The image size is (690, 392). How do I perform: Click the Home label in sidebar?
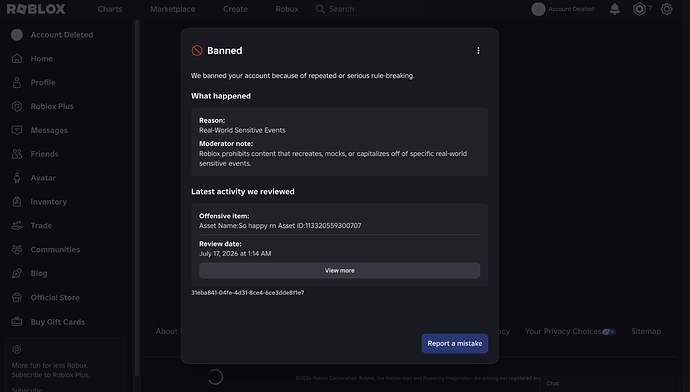tap(41, 59)
